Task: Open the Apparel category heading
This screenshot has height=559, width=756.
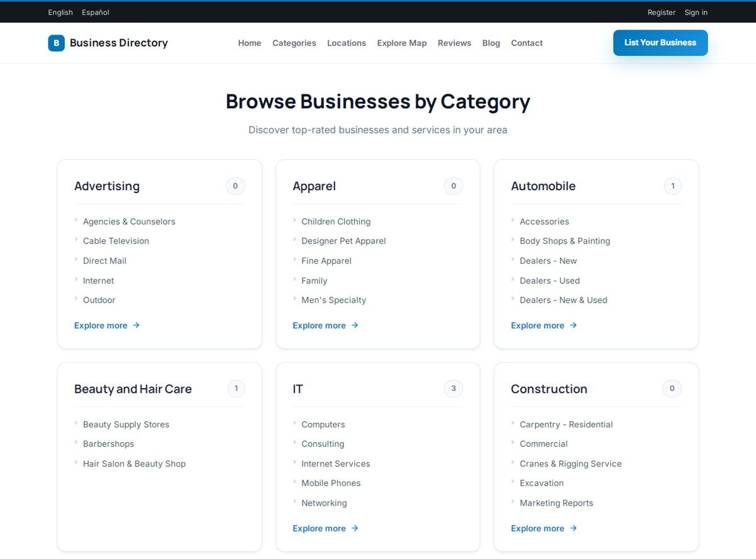Action: click(x=314, y=186)
